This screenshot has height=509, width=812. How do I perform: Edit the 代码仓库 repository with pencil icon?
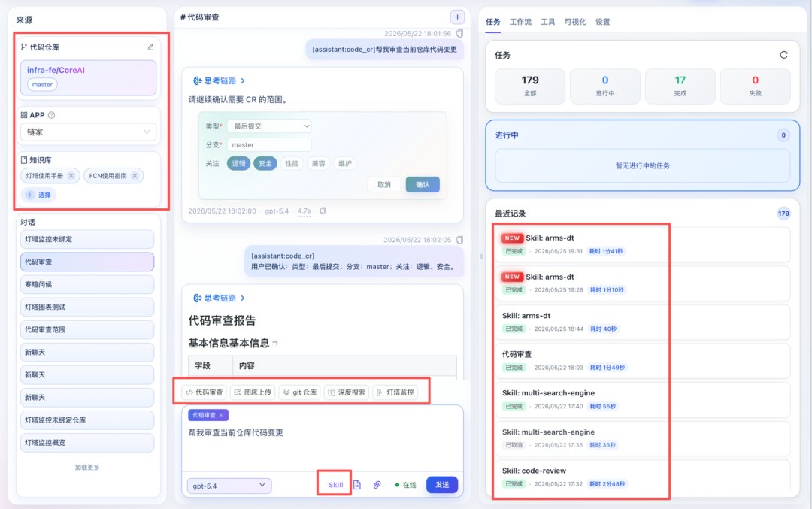point(150,47)
